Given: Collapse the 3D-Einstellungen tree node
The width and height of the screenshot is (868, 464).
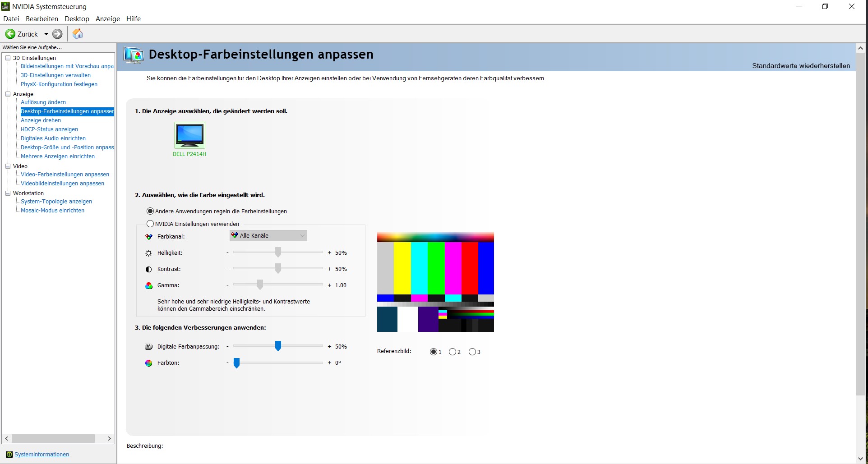Looking at the screenshot, I should click(x=8, y=58).
